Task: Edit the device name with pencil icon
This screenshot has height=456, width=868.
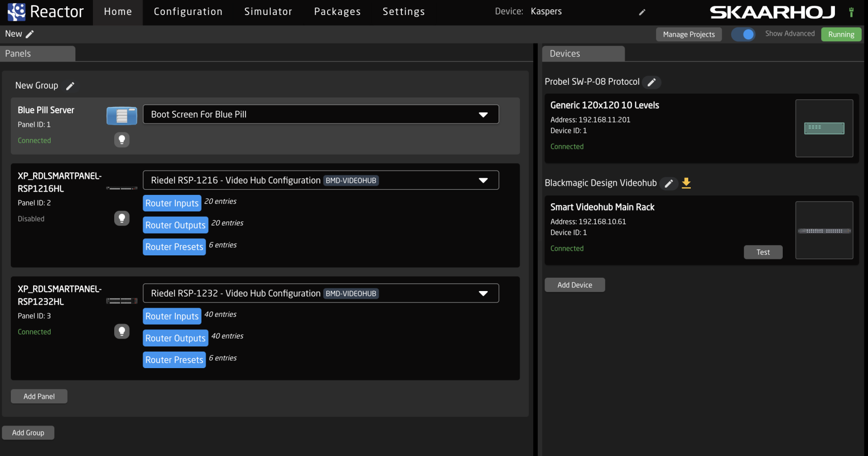Action: pyautogui.click(x=642, y=12)
